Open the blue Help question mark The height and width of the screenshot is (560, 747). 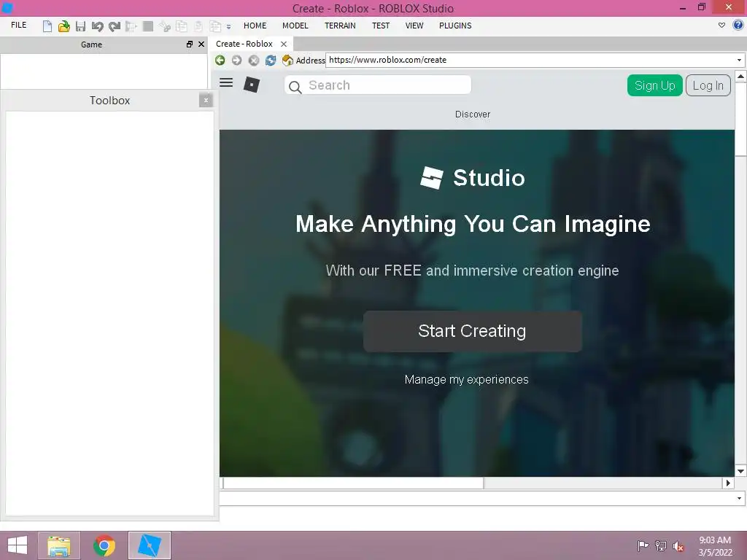coord(738,26)
